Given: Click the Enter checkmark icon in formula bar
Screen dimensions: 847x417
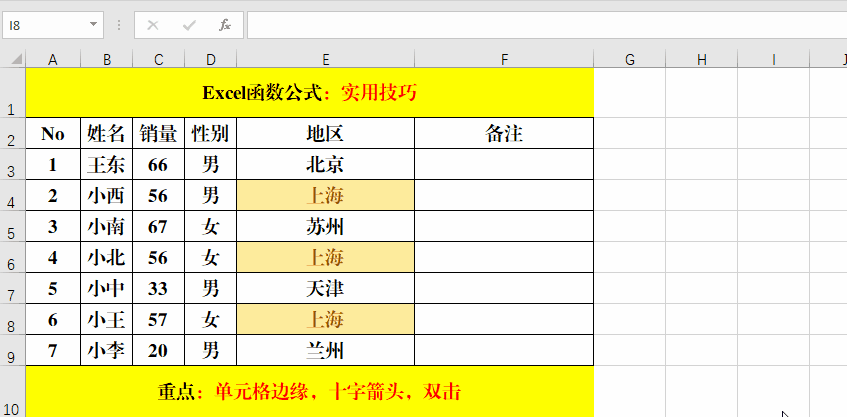Looking at the screenshot, I should click(189, 25).
